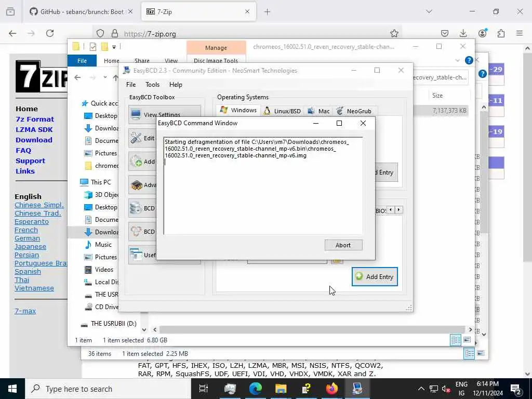Viewport: 532px width, 399px height.
Task: Click the View Settings toolbox button
Action: (x=164, y=114)
